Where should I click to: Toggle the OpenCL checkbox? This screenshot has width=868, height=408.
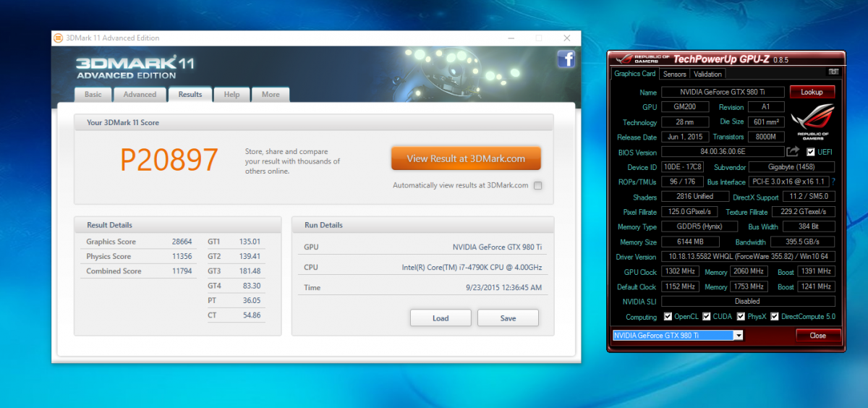tap(669, 317)
